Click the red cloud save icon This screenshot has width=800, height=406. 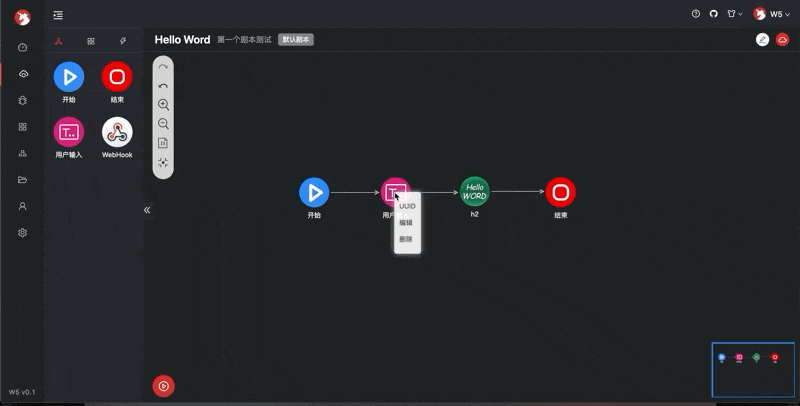pos(783,39)
